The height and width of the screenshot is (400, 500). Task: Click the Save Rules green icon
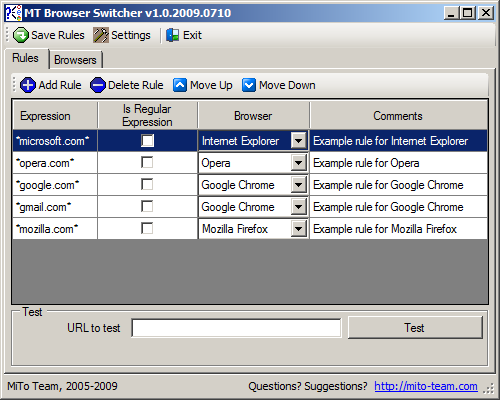[x=21, y=35]
